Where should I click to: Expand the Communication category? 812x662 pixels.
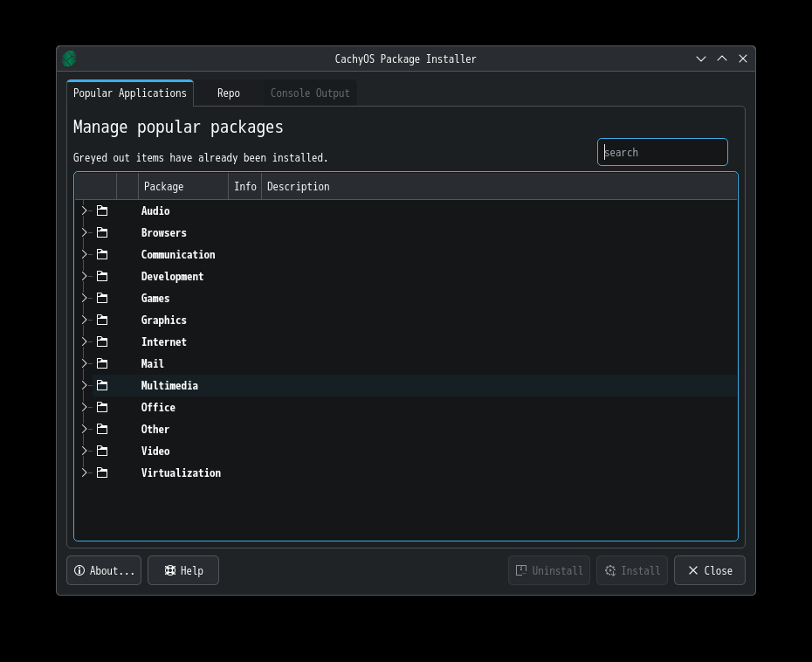pyautogui.click(x=83, y=254)
